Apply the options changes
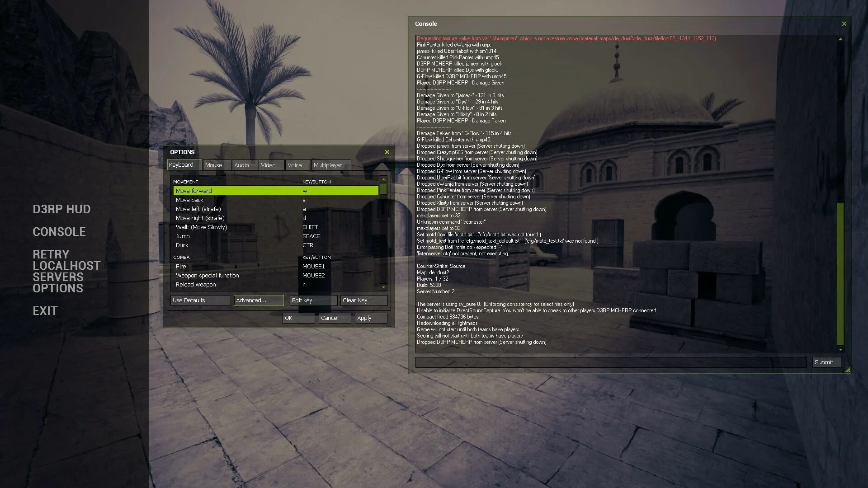 click(371, 318)
